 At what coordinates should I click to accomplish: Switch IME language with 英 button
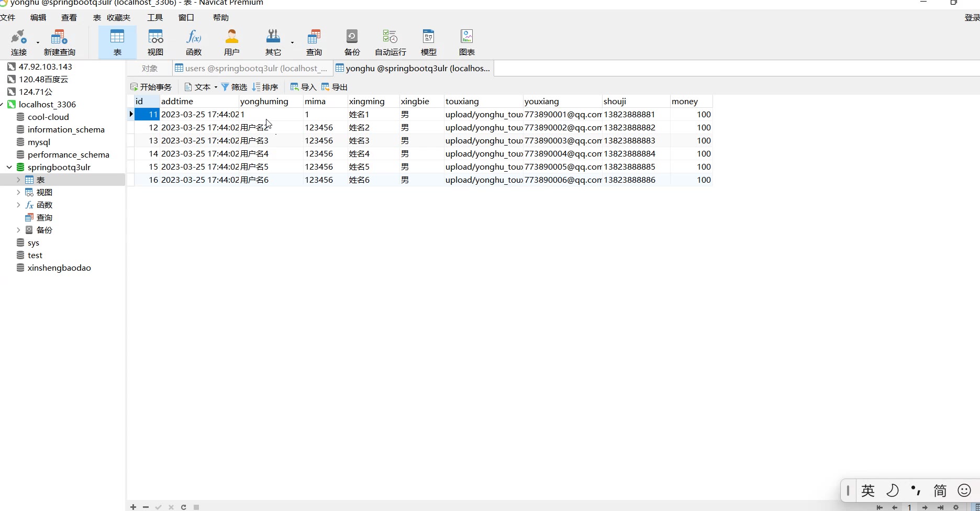(868, 491)
